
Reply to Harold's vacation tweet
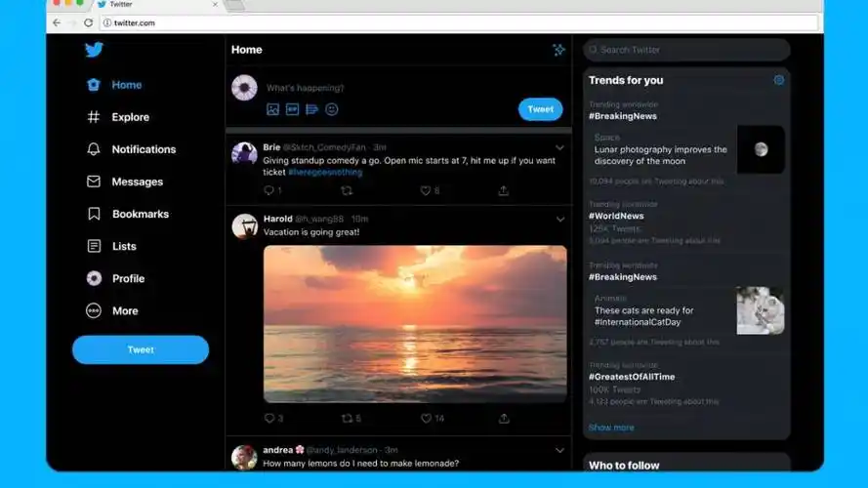click(x=269, y=418)
